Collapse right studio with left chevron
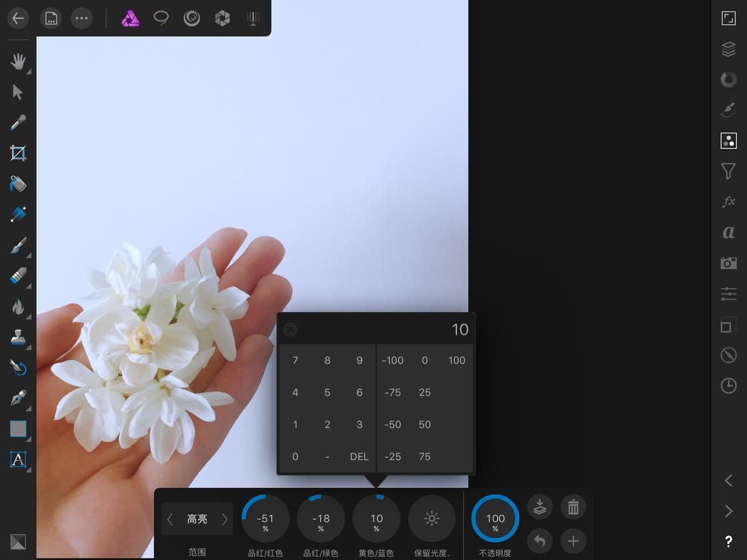The height and width of the screenshot is (560, 747). click(728, 481)
